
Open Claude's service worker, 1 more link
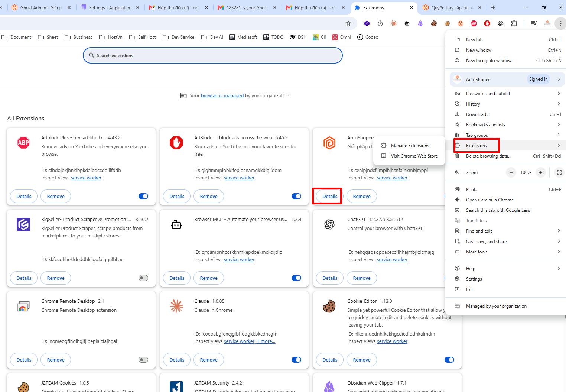[x=250, y=341]
